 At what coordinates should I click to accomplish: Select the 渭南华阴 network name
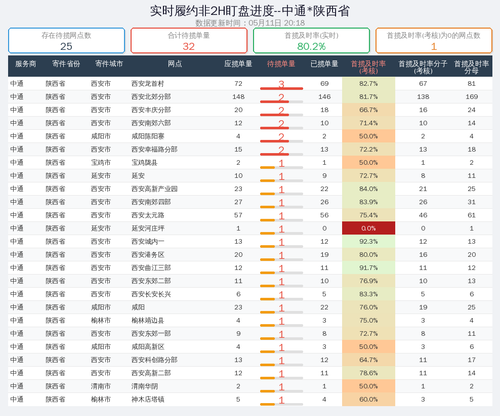click(x=144, y=386)
